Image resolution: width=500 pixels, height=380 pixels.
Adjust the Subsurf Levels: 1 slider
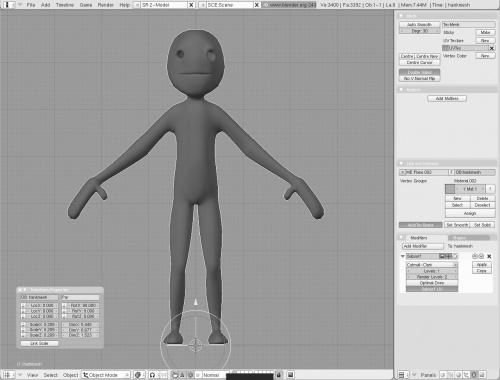pyautogui.click(x=432, y=271)
